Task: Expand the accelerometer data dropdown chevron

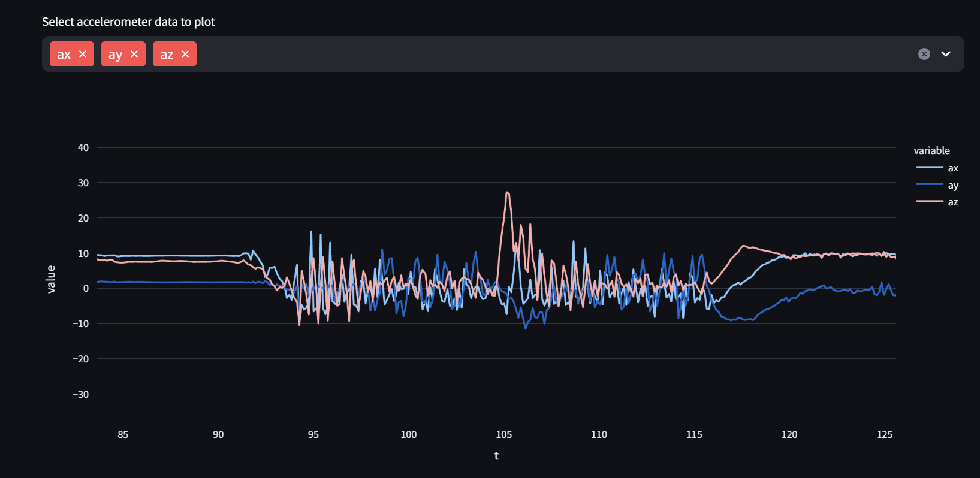Action: point(946,54)
